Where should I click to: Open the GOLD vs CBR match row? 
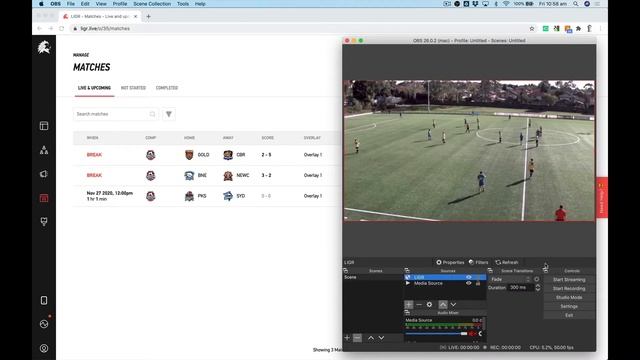point(207,155)
